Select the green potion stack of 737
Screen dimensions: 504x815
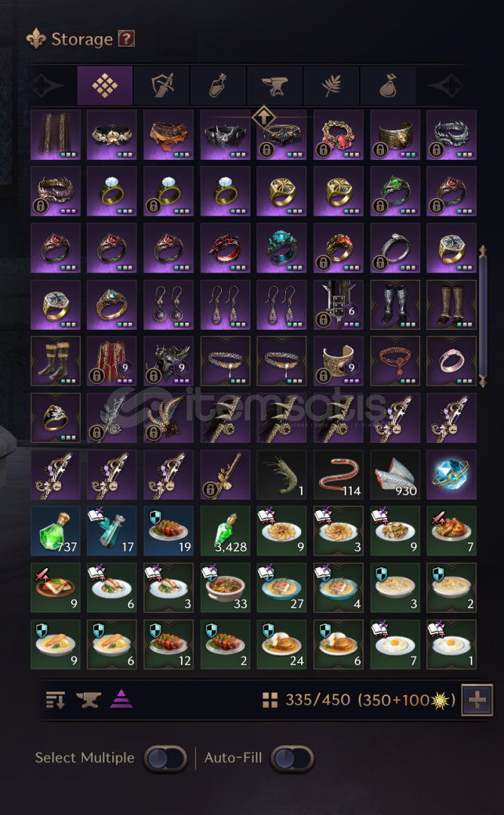56,531
